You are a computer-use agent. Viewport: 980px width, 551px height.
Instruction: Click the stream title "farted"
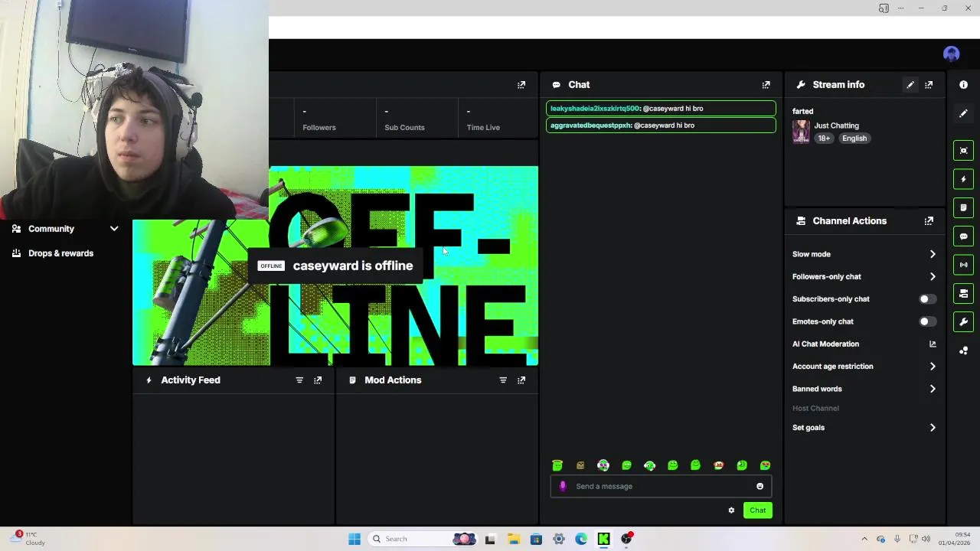(x=802, y=112)
